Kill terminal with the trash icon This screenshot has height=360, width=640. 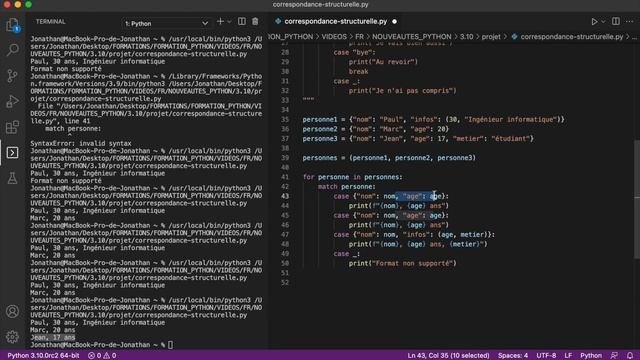pyautogui.click(x=255, y=22)
